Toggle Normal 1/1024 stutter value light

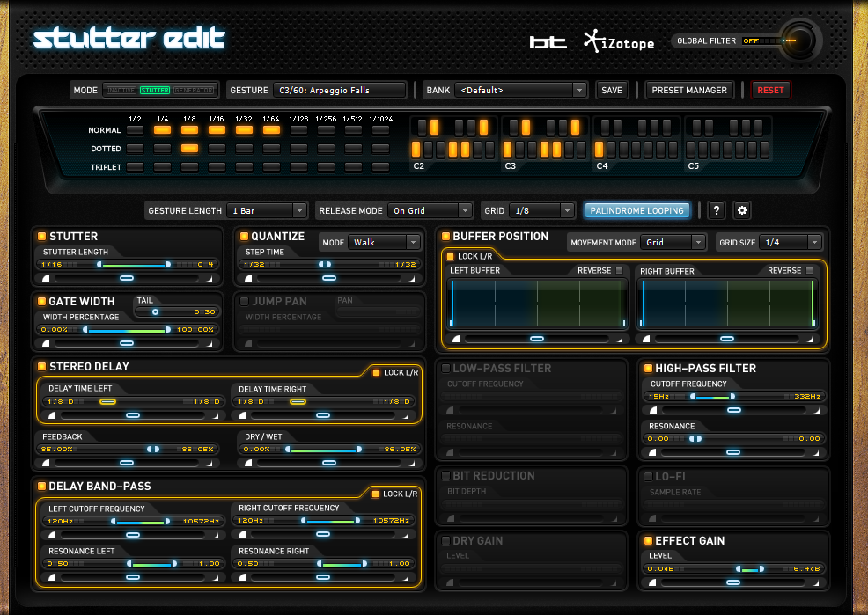(380, 130)
